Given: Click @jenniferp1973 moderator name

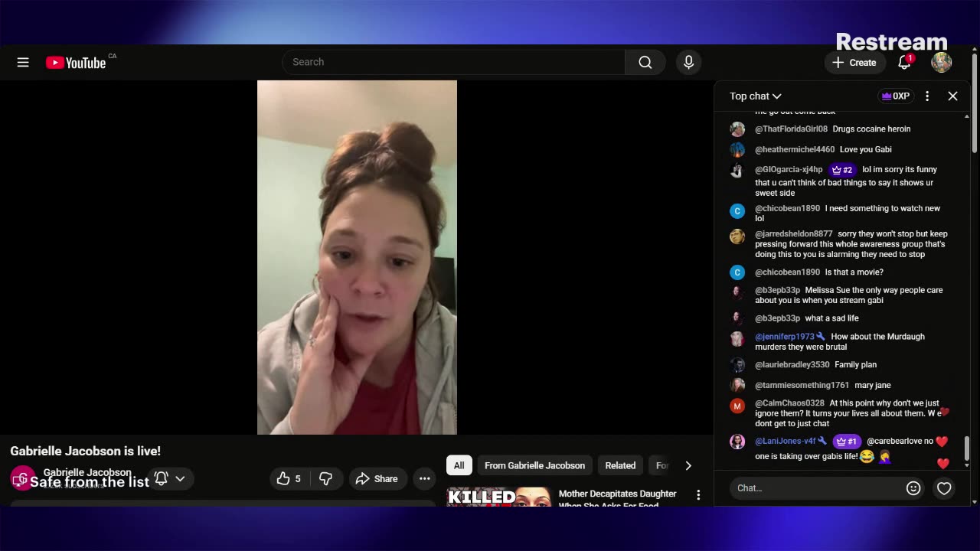Looking at the screenshot, I should click(x=785, y=337).
